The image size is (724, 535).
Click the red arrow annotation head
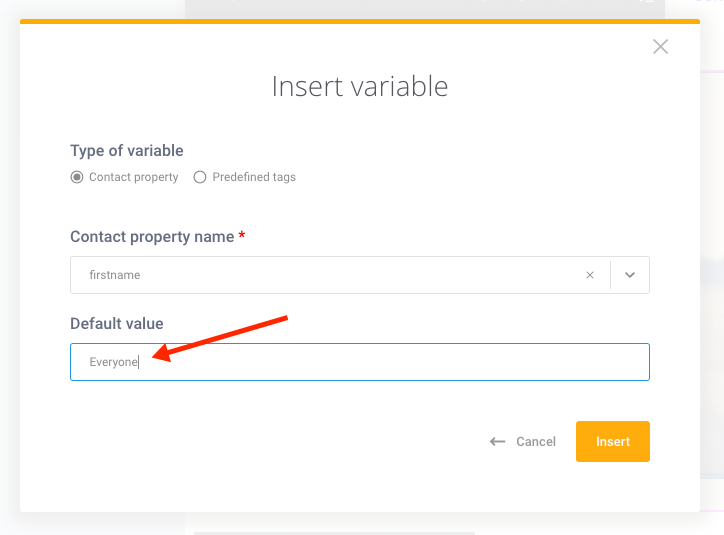(162, 354)
